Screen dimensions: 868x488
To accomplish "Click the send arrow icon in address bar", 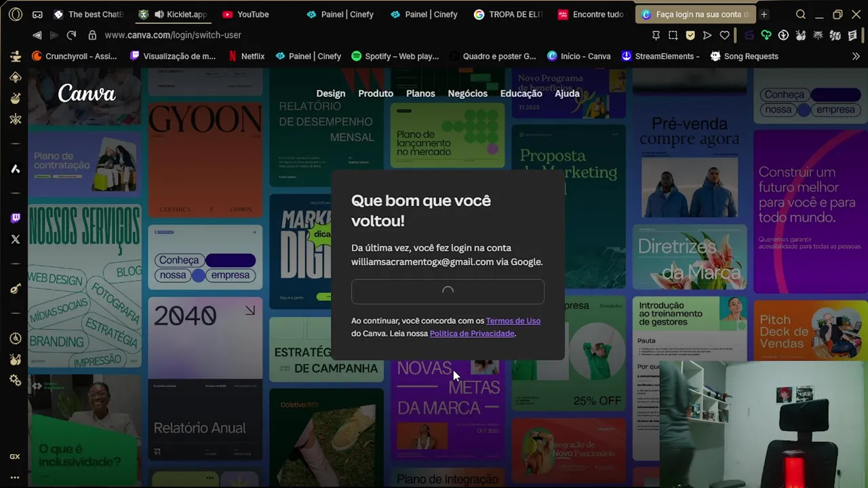I will coord(707,35).
